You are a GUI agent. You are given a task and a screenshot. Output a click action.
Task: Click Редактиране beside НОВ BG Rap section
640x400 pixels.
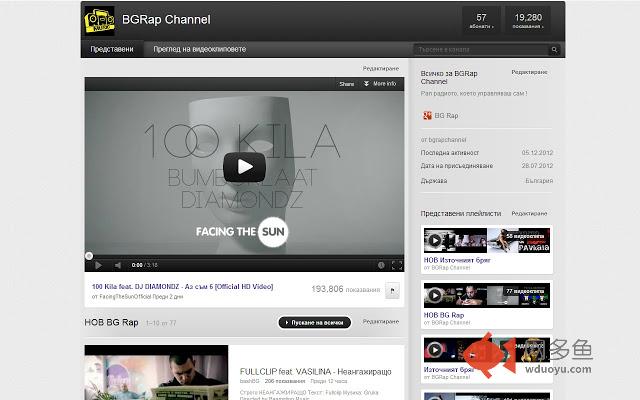381,322
